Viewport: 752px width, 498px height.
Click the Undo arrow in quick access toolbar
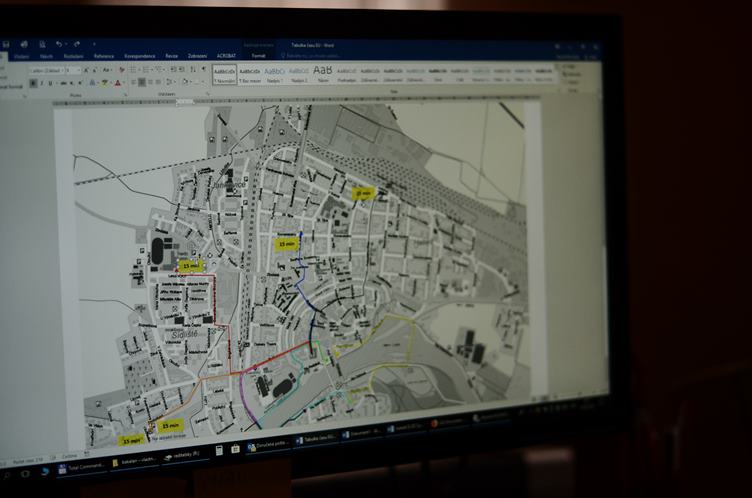(59, 44)
